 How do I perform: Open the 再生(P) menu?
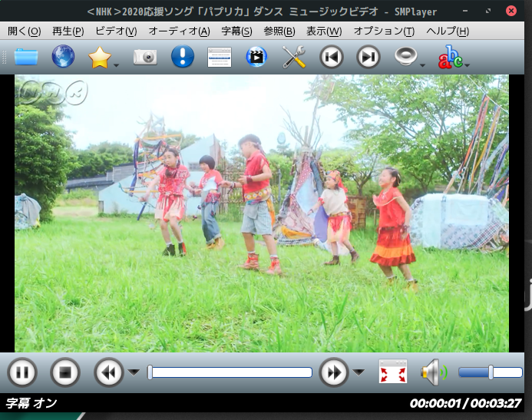pos(68,31)
